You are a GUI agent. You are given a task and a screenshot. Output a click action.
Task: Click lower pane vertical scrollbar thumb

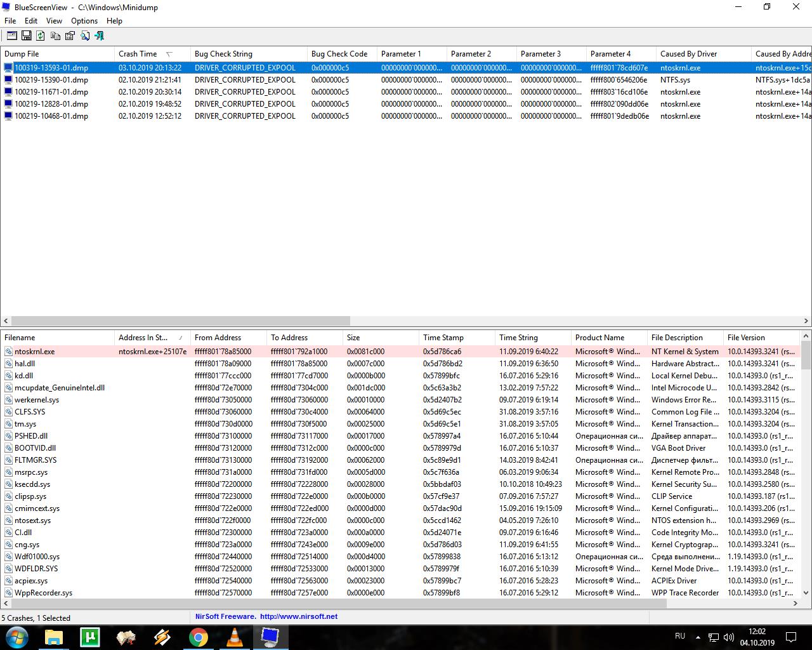tap(806, 355)
